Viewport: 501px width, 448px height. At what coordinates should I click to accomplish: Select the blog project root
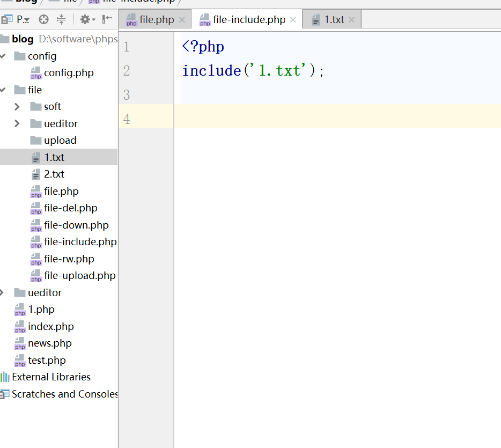pos(23,39)
